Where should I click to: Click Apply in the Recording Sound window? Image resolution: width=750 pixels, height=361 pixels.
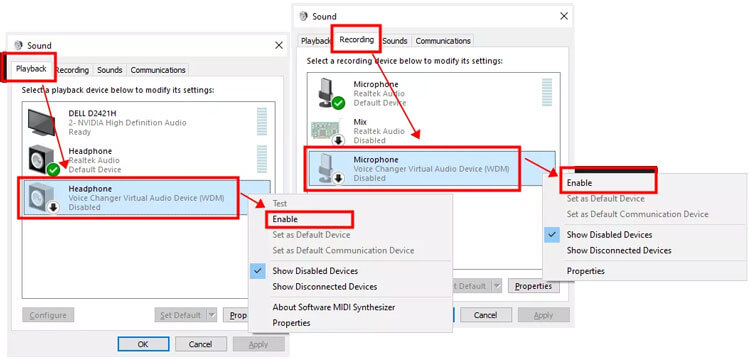[543, 315]
